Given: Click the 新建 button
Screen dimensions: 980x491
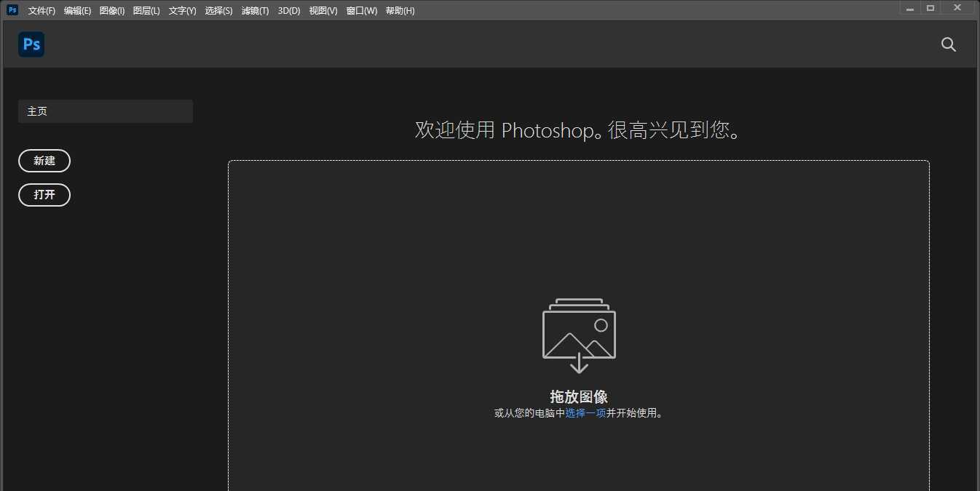Looking at the screenshot, I should (x=44, y=161).
